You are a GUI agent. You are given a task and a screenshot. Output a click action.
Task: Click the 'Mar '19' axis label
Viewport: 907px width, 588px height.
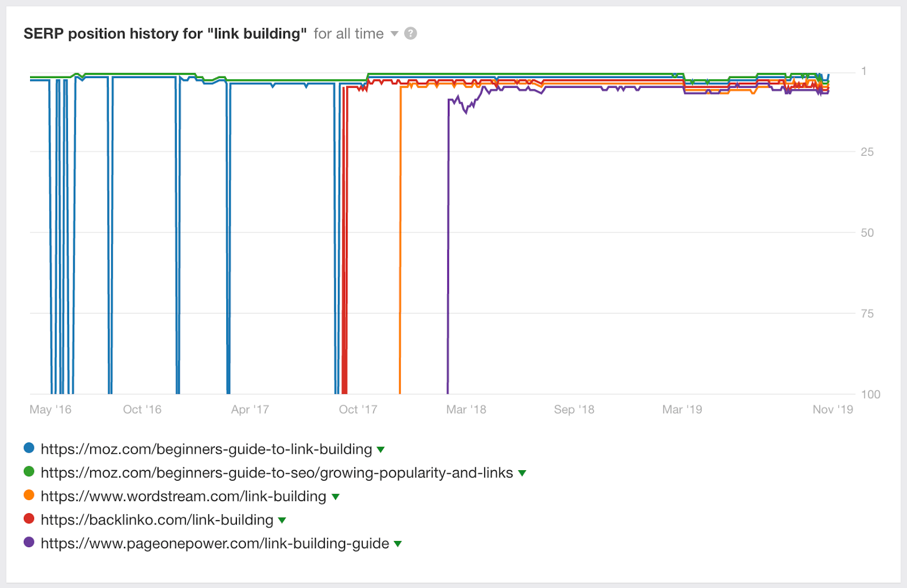pyautogui.click(x=682, y=410)
